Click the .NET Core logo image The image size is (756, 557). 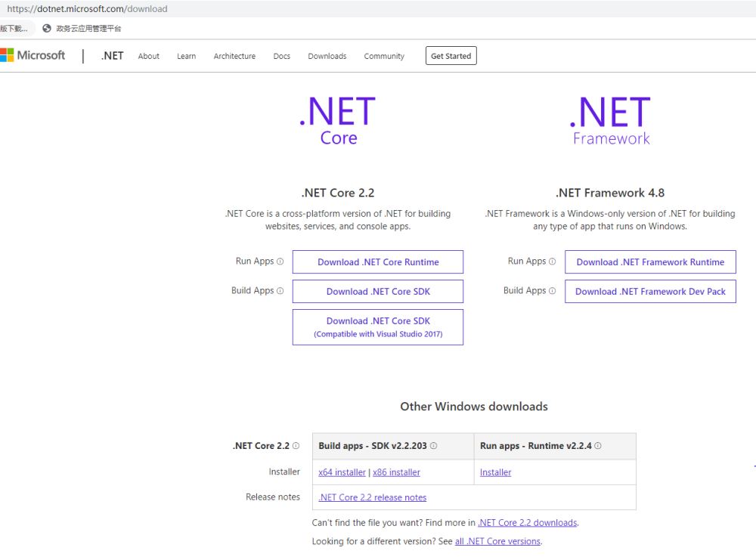pos(338,121)
